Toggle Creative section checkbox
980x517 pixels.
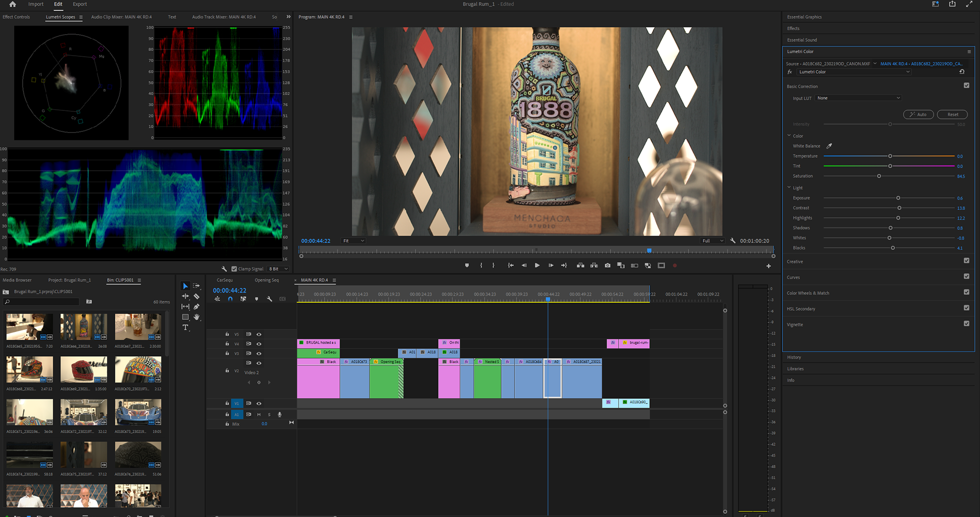[x=966, y=261]
